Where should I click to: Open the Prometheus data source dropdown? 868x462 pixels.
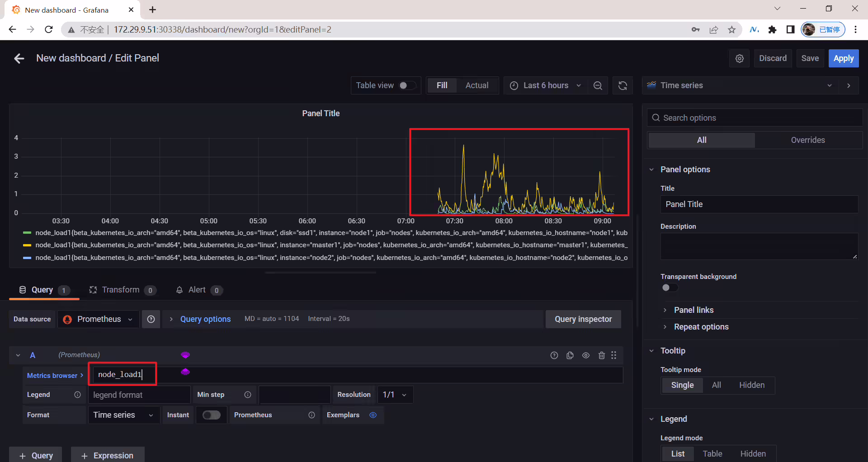pos(99,319)
